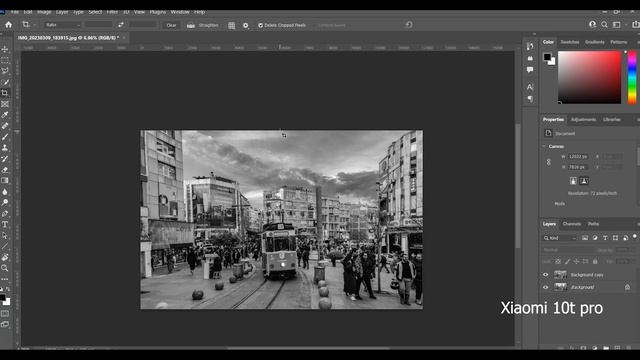The image size is (640, 360).
Task: Click the Straighten button
Action: pyautogui.click(x=203, y=25)
